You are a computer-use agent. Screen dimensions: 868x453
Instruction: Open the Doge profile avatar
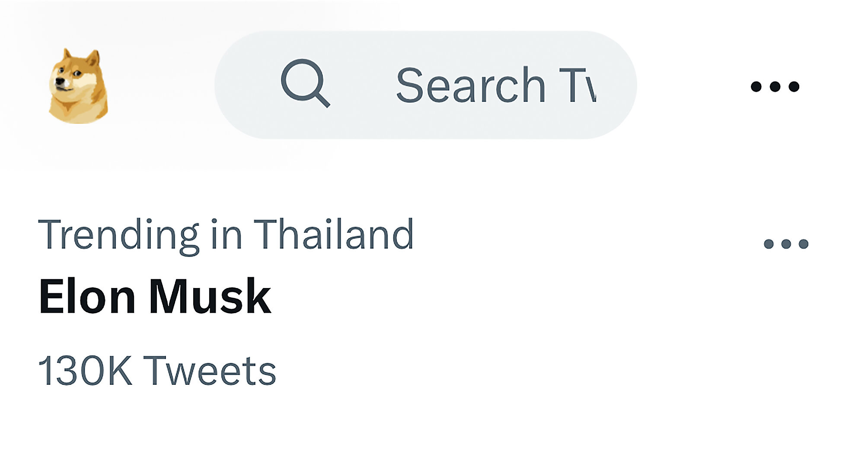tap(78, 86)
